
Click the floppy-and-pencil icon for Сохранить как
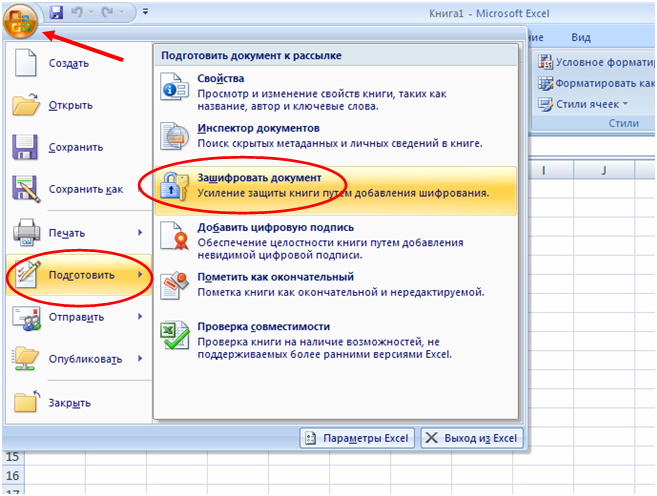tap(26, 189)
